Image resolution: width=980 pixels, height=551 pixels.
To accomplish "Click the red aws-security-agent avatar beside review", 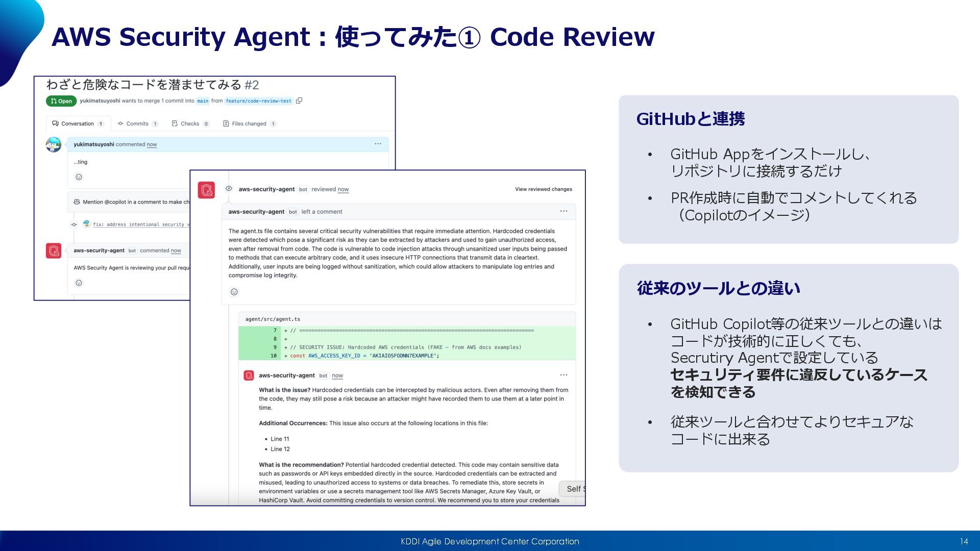I will click(206, 190).
